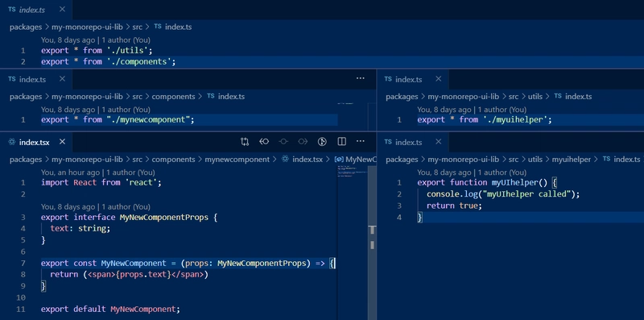This screenshot has width=644, height=320.
Task: Open code lens above myUIhelper function
Action: tap(472, 172)
